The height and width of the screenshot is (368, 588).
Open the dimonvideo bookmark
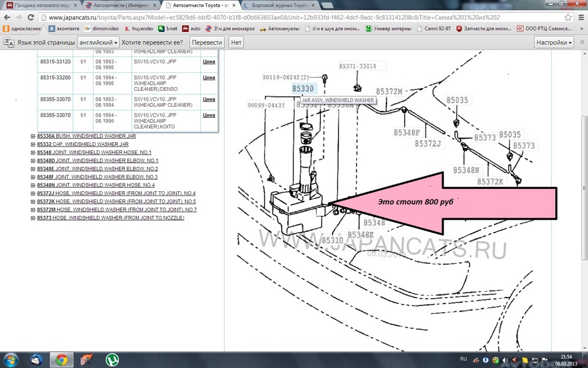(102, 29)
